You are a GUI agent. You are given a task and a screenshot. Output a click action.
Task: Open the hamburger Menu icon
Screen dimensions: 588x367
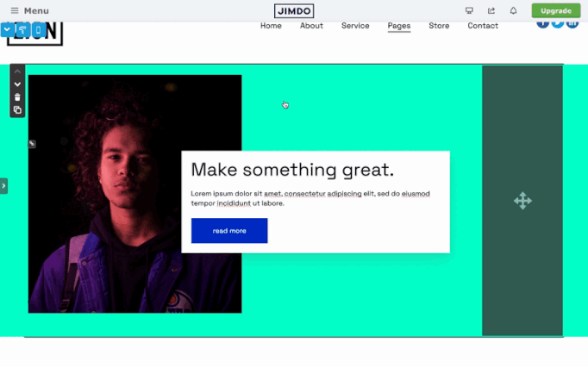[x=15, y=10]
